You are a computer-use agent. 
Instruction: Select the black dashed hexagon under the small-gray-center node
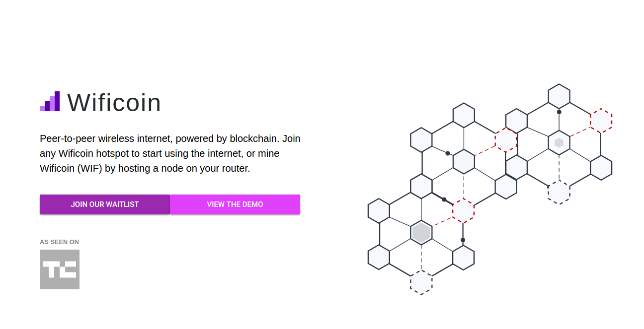click(x=559, y=192)
